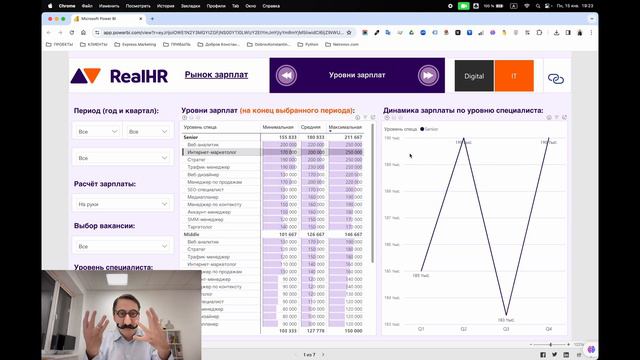Share report on Facebook icon
The image size is (640, 360).
click(543, 355)
